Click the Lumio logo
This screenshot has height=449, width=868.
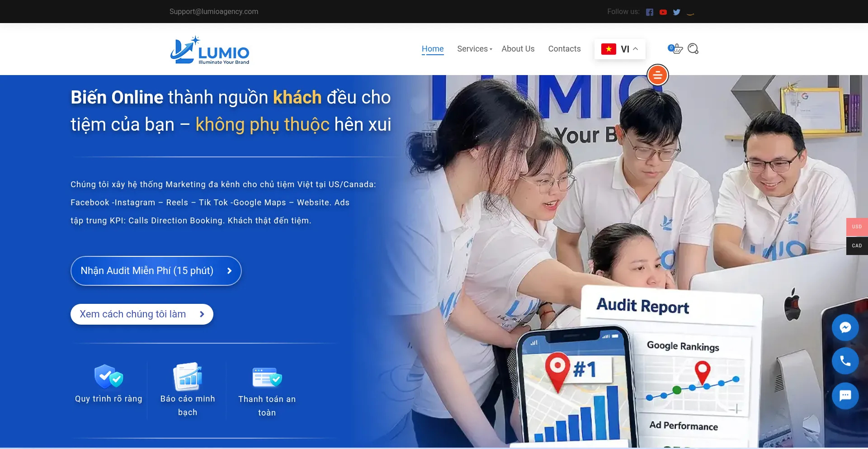tap(210, 50)
